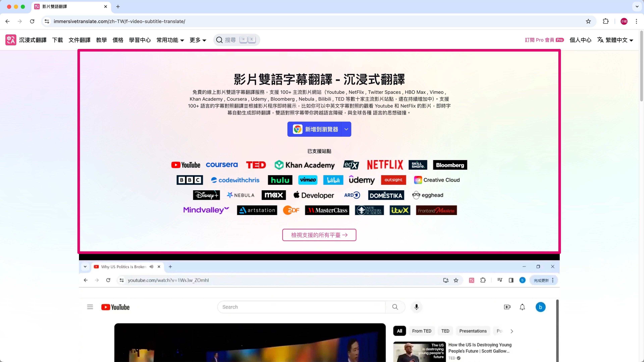Open the 下載 nav item
Screen dimensions: 644x362
tap(58, 40)
